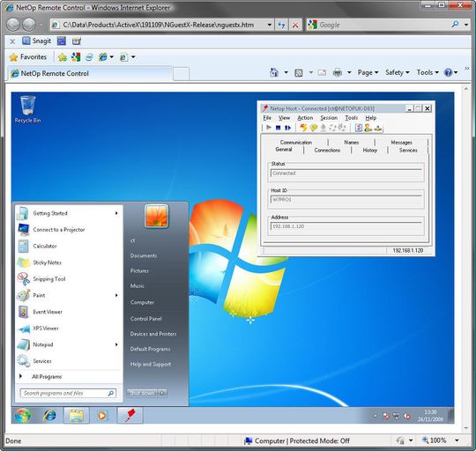Open the Session menu in Netop Host
The width and height of the screenshot is (476, 451).
tap(329, 118)
